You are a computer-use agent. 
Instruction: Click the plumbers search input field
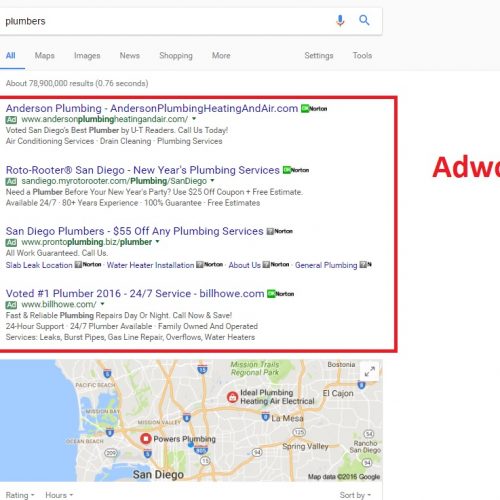point(167,21)
